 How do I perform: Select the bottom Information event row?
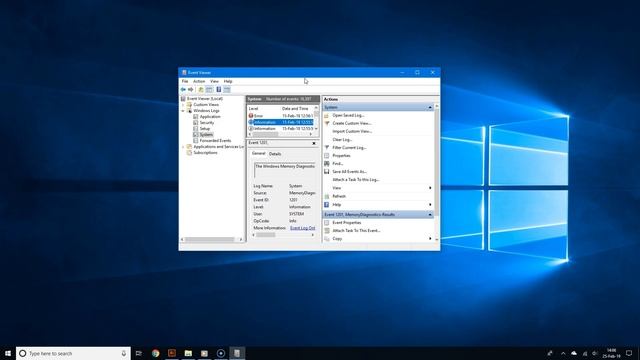tap(280, 129)
